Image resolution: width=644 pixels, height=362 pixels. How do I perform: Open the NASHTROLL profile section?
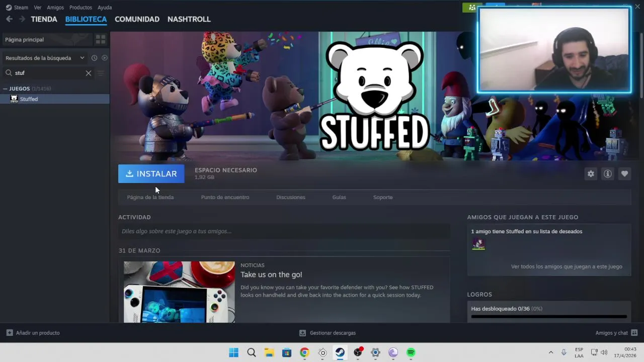(x=189, y=19)
